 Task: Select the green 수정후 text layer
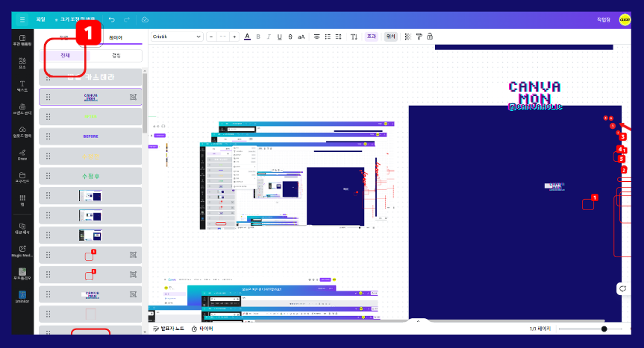coord(90,176)
